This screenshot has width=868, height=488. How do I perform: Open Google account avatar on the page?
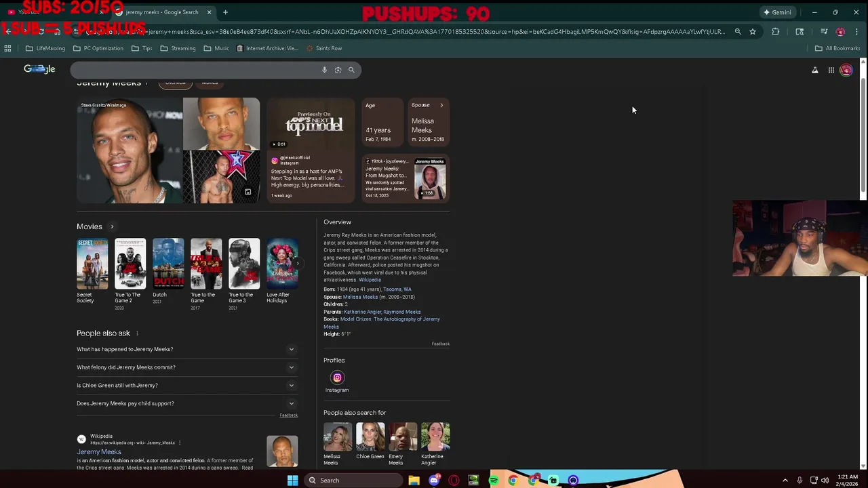(846, 70)
